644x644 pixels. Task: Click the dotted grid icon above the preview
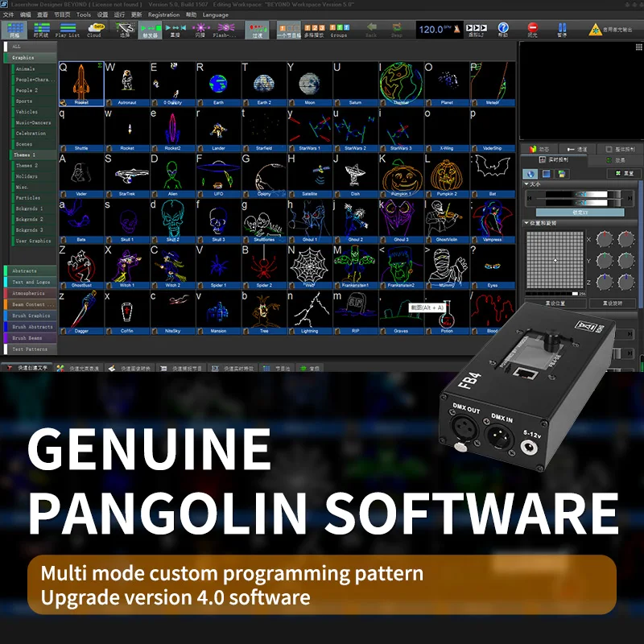(x=639, y=47)
